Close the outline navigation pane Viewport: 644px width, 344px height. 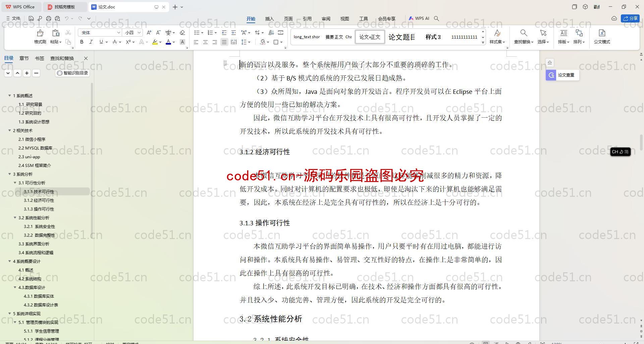pyautogui.click(x=86, y=58)
